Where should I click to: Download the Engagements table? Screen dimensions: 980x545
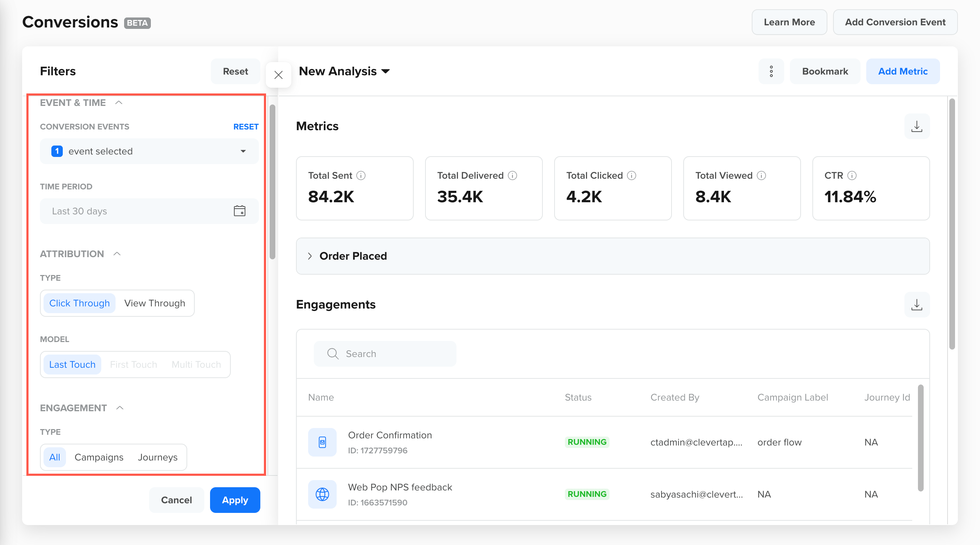pos(917,305)
